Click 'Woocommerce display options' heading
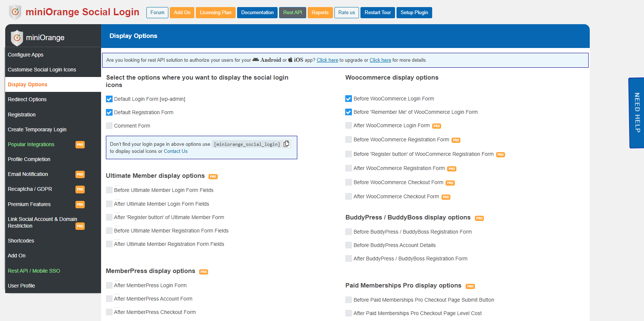 (392, 77)
